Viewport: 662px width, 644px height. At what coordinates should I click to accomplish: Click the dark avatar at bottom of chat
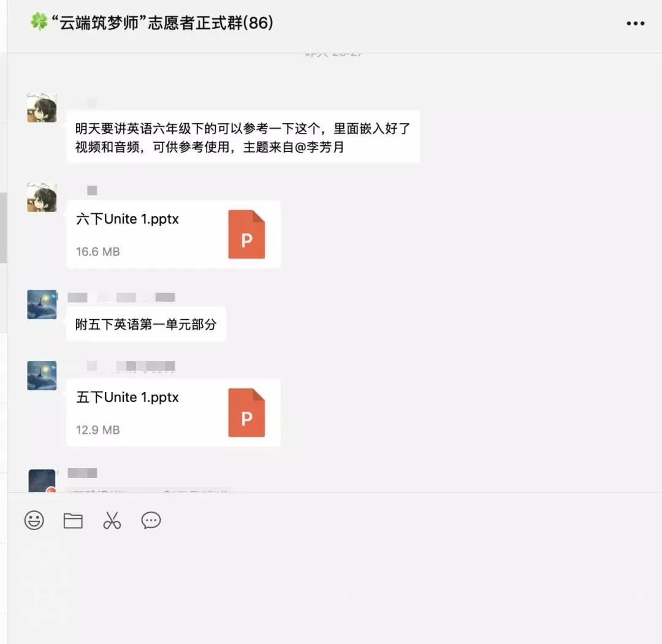(x=42, y=480)
